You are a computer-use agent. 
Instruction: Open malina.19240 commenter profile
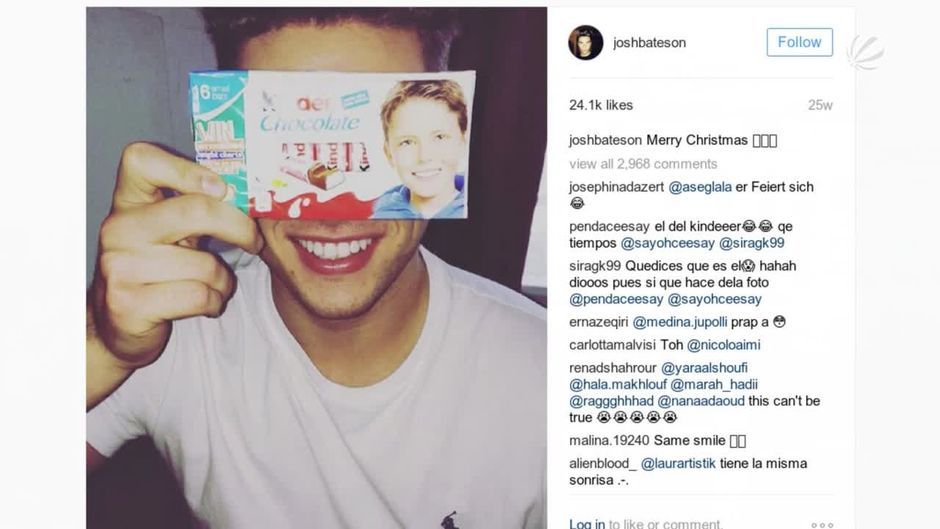[609, 441]
